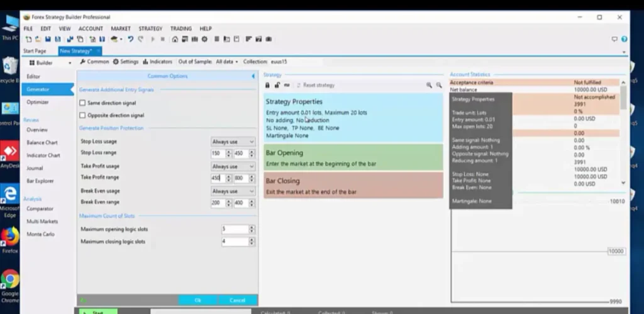Viewport: 644px width, 314px height.
Task: Click the Home toolbar icon
Action: tap(175, 40)
